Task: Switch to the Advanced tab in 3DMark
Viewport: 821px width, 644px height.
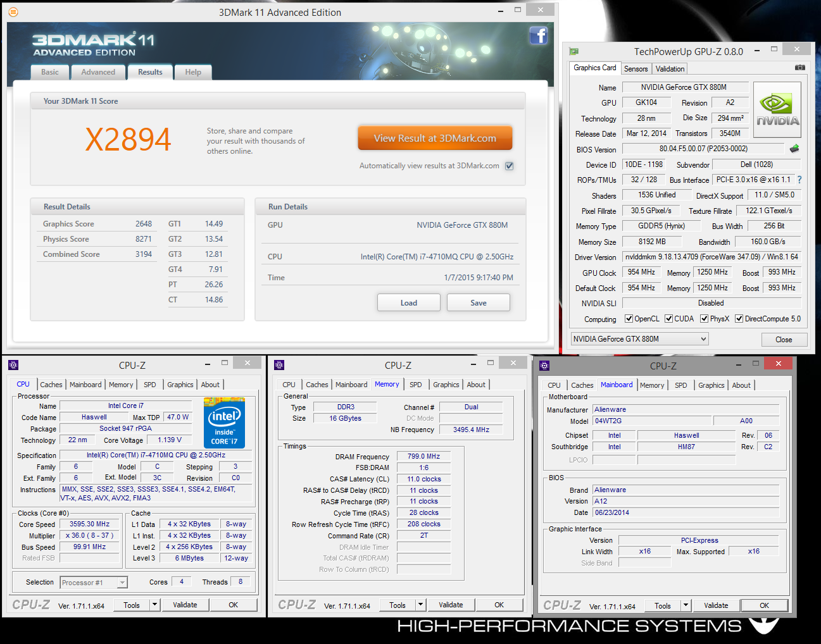Action: click(x=98, y=72)
